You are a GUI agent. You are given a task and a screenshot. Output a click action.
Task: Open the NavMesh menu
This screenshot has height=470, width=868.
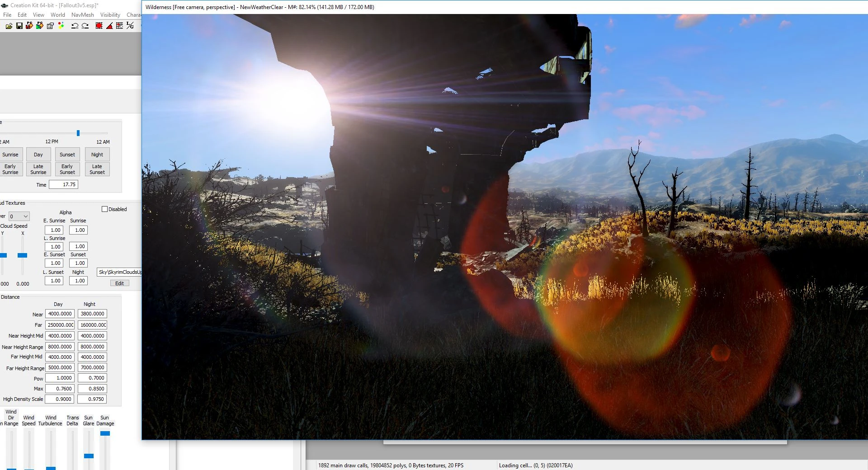(x=83, y=15)
